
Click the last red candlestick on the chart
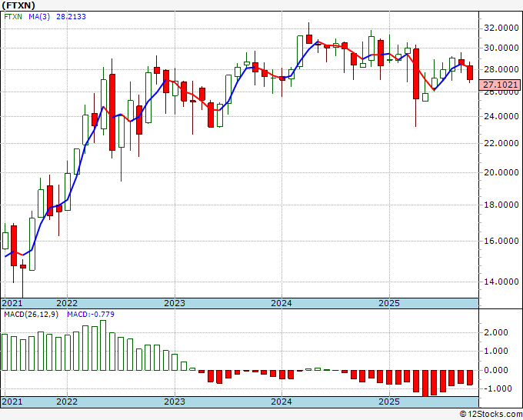pyautogui.click(x=470, y=72)
